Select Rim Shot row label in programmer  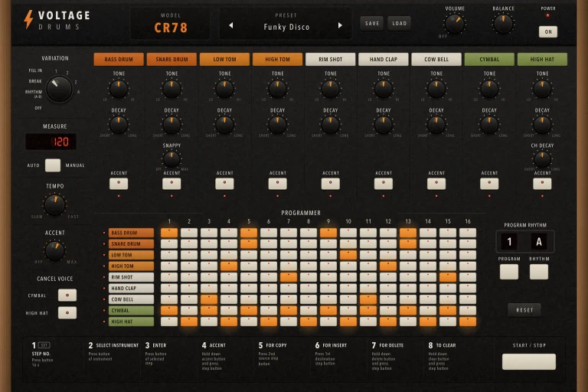point(131,277)
